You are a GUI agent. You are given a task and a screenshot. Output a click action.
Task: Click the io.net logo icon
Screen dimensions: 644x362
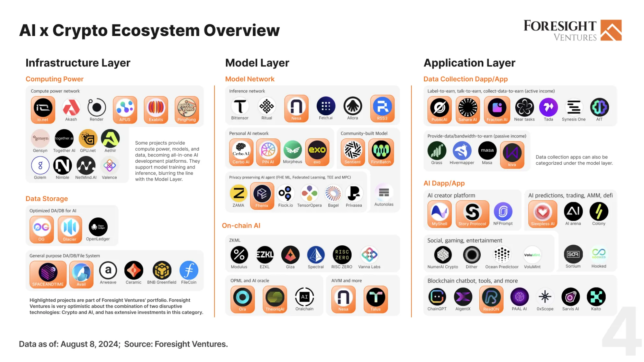(43, 108)
